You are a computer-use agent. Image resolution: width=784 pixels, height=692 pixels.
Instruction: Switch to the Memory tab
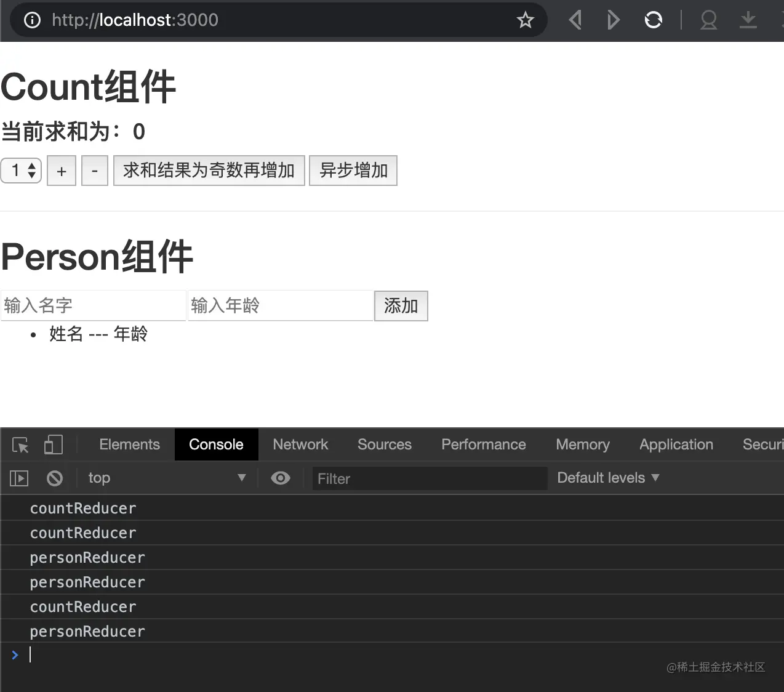click(x=583, y=445)
